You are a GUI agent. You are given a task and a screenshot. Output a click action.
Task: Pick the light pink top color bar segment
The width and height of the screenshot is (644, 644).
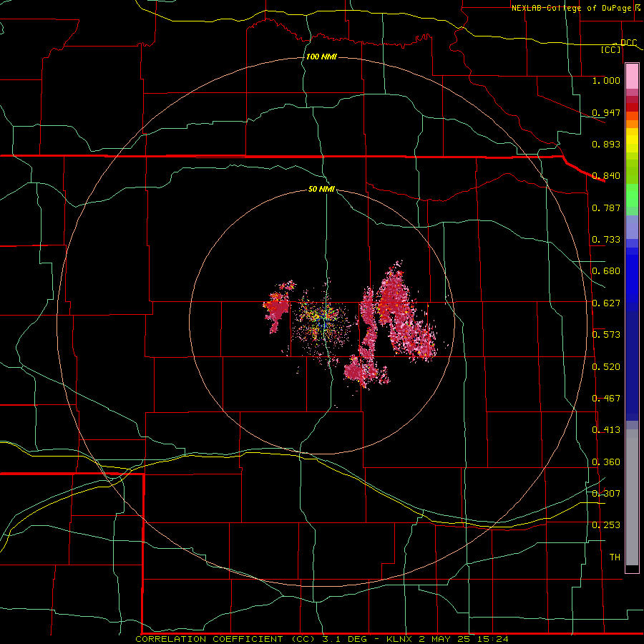coord(632,77)
